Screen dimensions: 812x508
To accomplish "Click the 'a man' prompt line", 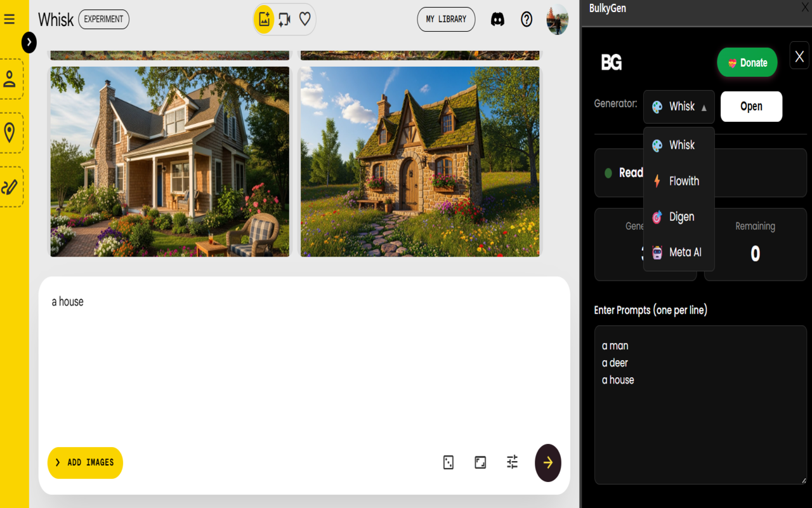I will tap(615, 346).
